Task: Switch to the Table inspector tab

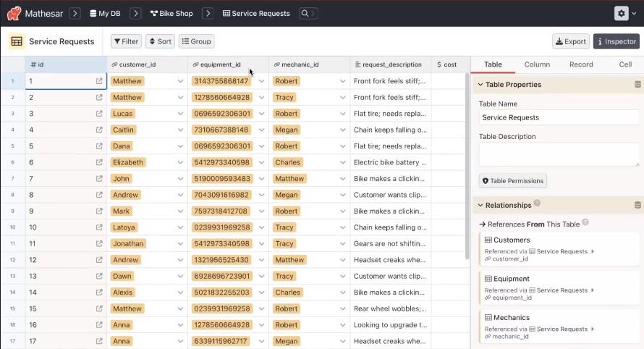Action: pos(493,64)
